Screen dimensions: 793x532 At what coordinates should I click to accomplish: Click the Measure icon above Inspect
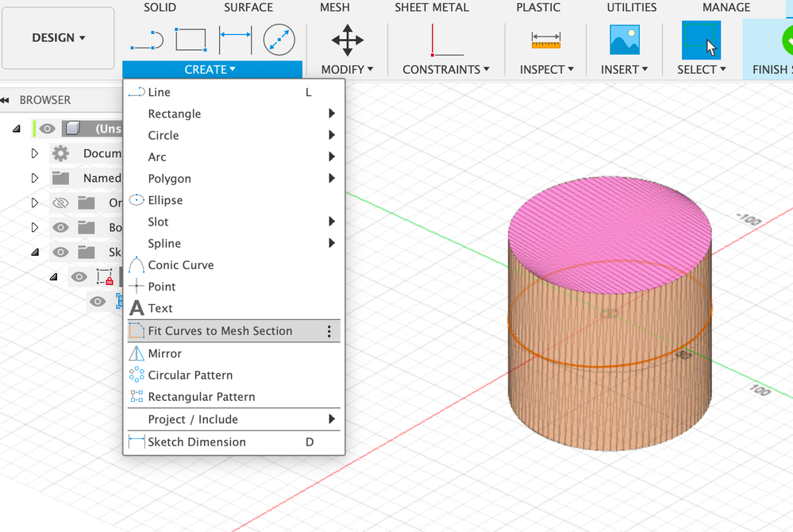tap(545, 40)
